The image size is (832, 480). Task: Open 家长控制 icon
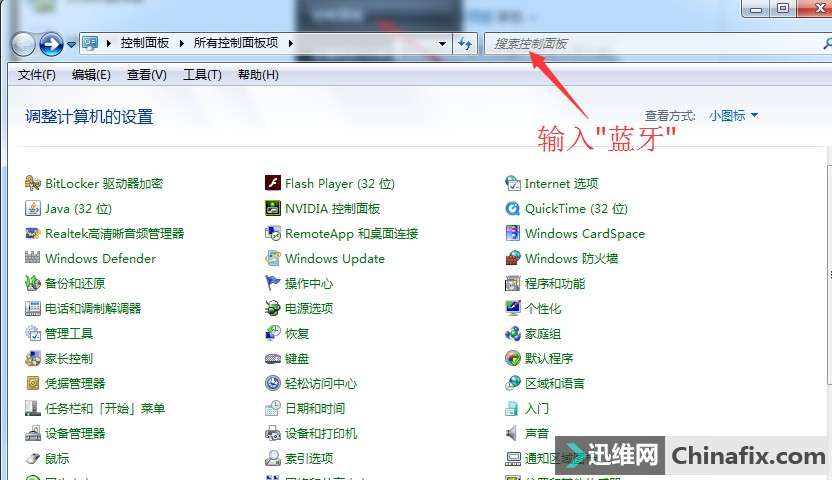click(x=32, y=359)
